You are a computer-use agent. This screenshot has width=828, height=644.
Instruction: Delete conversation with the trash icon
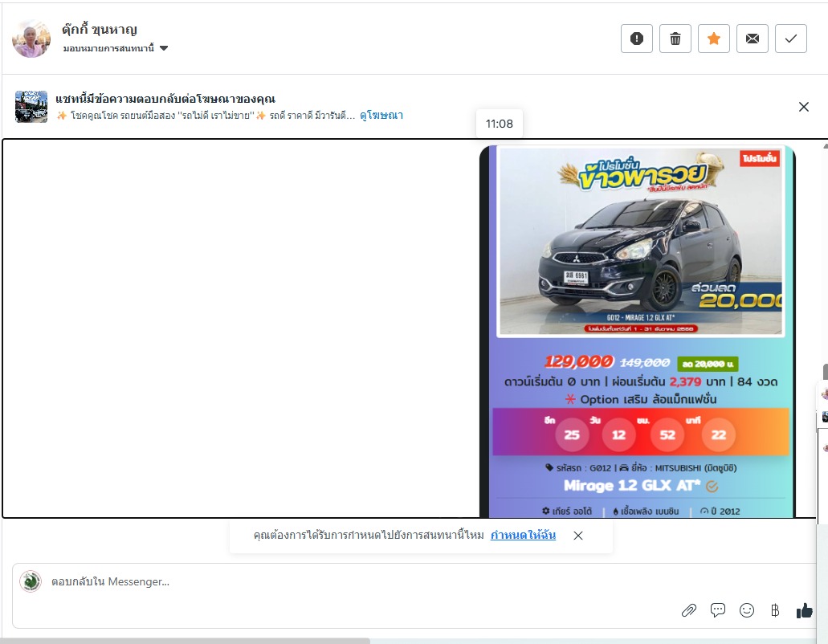tap(675, 39)
